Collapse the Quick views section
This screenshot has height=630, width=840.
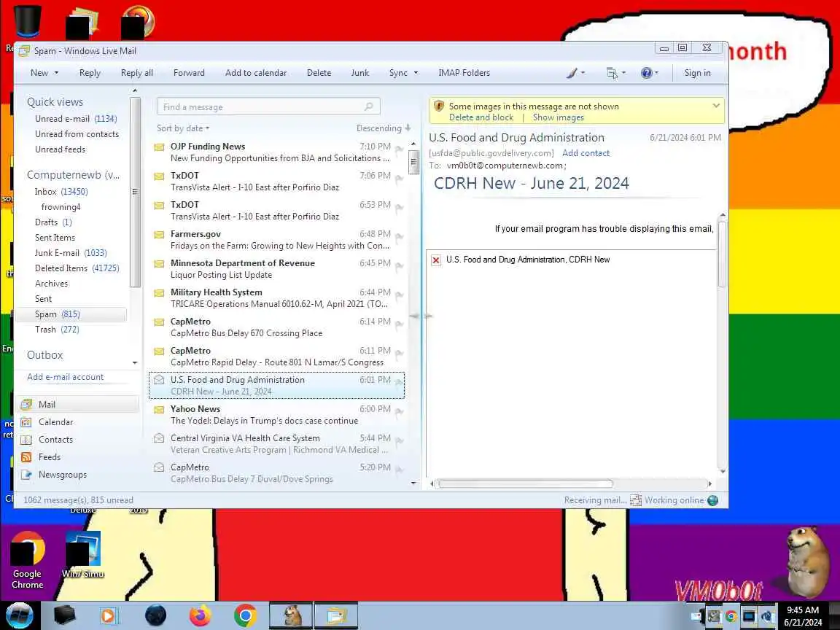click(55, 102)
